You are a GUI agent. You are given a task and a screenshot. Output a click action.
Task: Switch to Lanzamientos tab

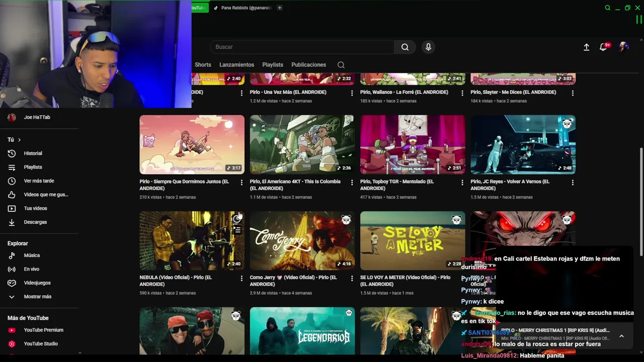236,65
